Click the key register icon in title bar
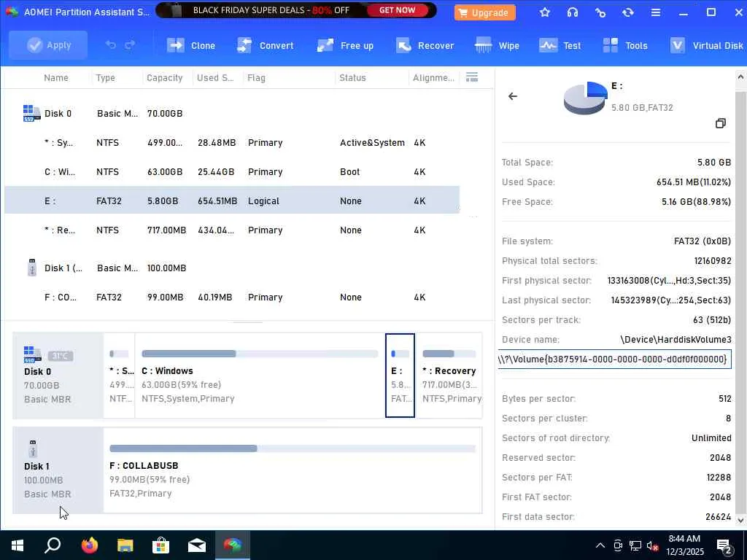Image resolution: width=747 pixels, height=560 pixels. pos(600,12)
